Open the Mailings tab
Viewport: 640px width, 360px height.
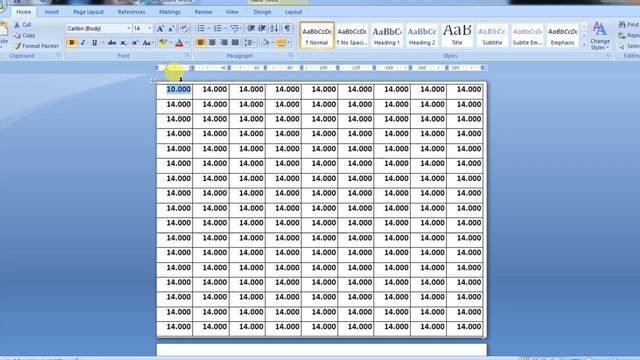[x=170, y=12]
